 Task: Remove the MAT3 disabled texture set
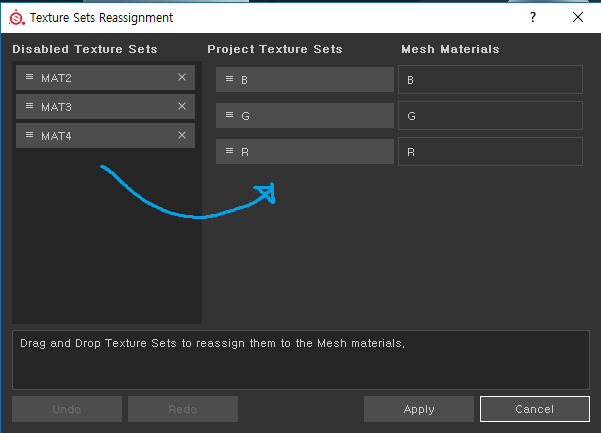[182, 106]
